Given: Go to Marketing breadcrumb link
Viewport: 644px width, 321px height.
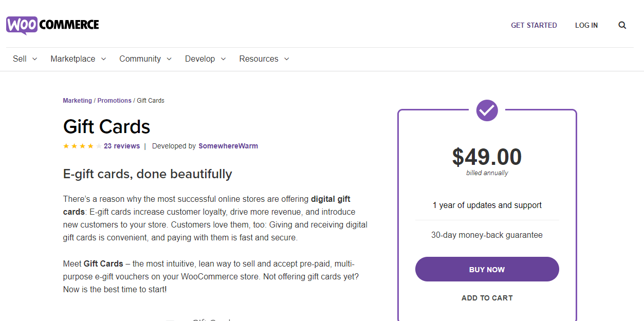Looking at the screenshot, I should pyautogui.click(x=77, y=101).
